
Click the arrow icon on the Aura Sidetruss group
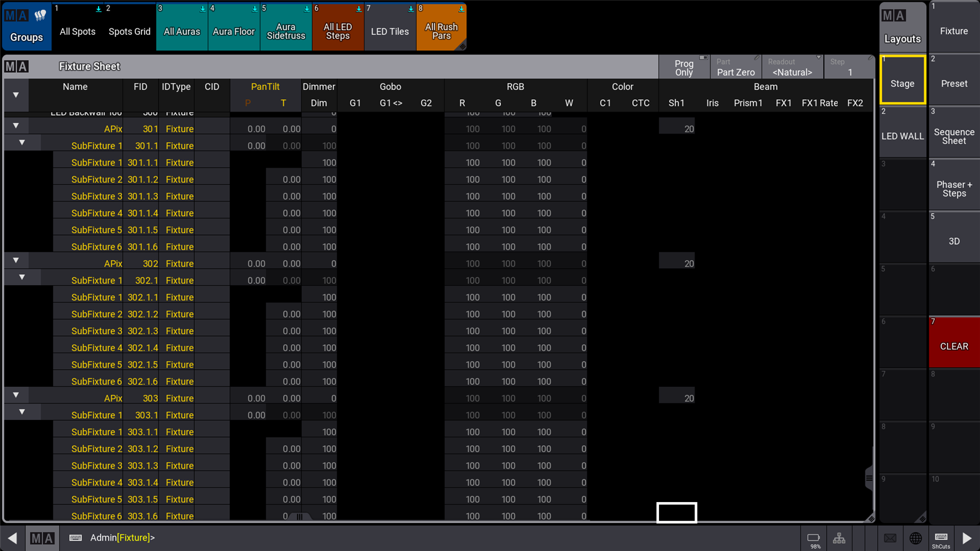[x=307, y=9]
